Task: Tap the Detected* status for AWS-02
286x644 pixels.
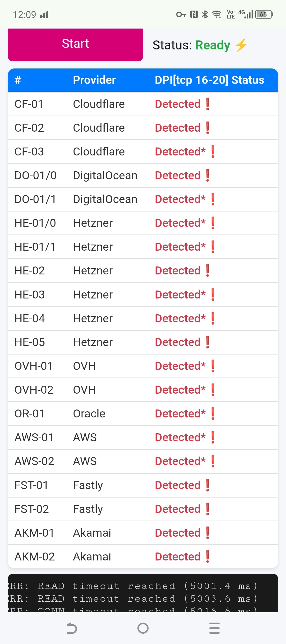Action: pos(180,461)
